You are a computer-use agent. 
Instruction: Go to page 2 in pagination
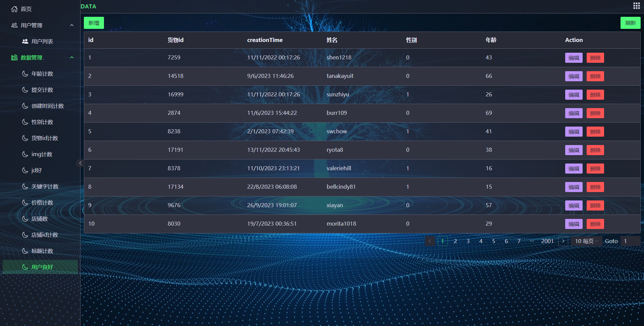(x=455, y=241)
